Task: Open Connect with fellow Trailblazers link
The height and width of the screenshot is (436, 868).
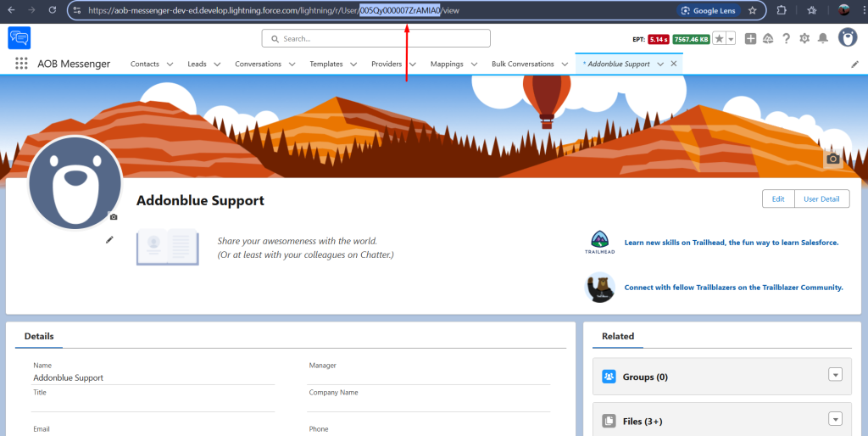Action: click(733, 288)
